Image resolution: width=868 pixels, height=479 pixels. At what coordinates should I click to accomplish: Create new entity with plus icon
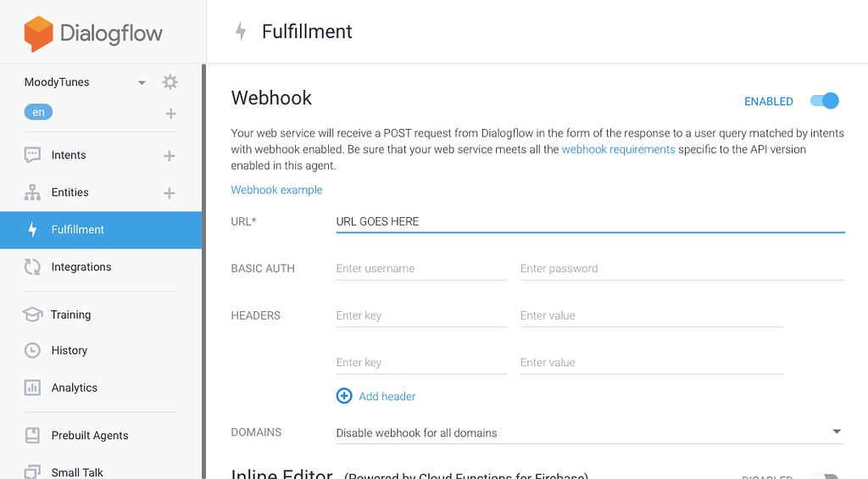(x=170, y=193)
